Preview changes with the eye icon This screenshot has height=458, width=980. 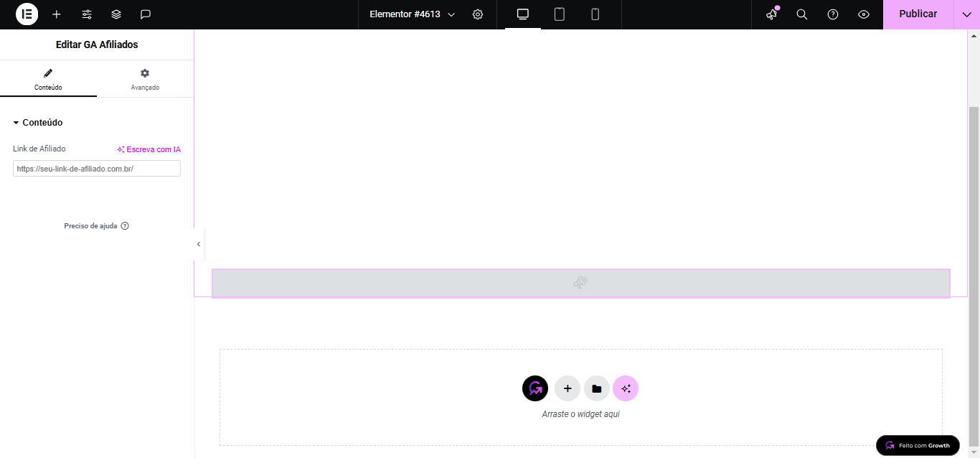pyautogui.click(x=864, y=14)
